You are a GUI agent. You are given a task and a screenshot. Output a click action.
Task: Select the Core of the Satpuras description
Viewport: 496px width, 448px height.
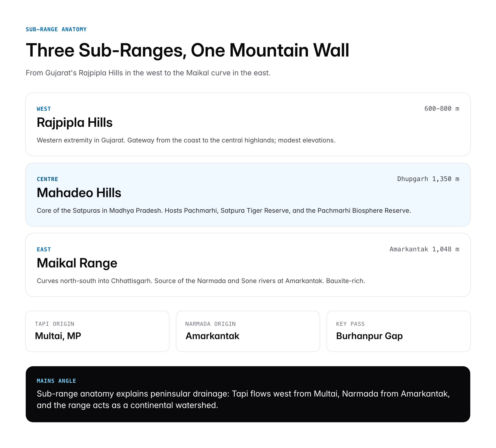click(x=224, y=211)
